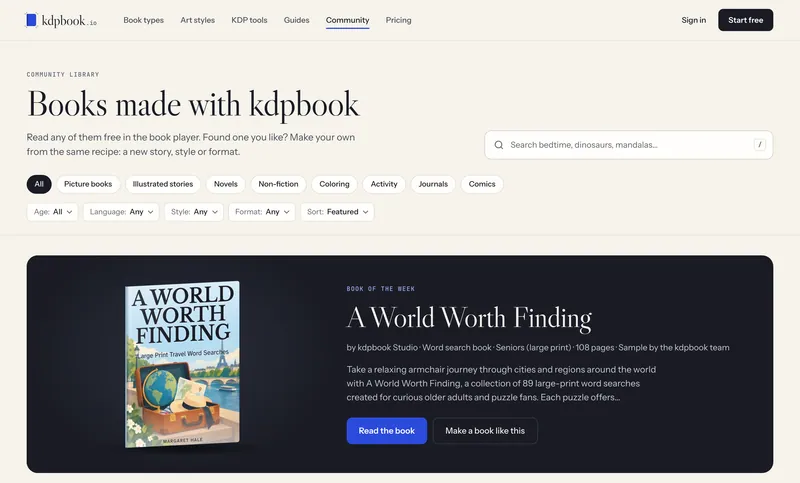This screenshot has height=483, width=800.
Task: Click Make a book like this
Action: pyautogui.click(x=485, y=431)
